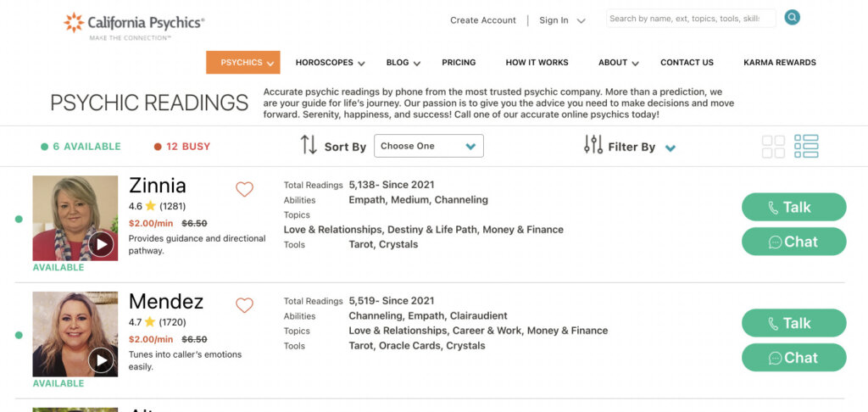Favorite Mendez with the heart icon

point(244,305)
